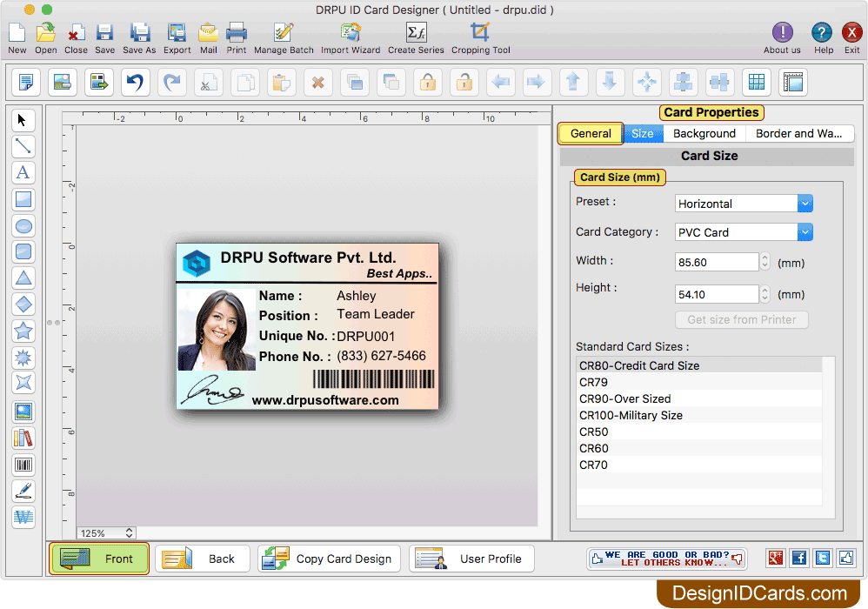868x609 pixels.
Task: Click the red X delete icon
Action: coord(318,83)
